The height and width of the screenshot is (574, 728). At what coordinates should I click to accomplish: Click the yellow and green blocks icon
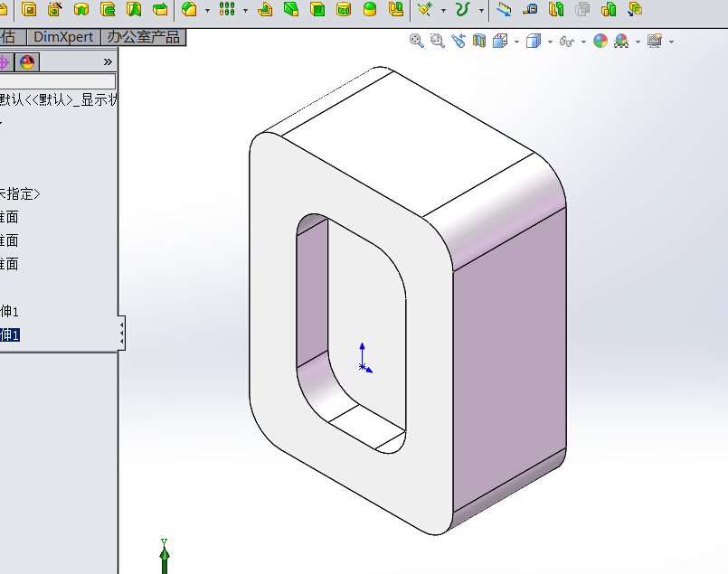click(x=609, y=9)
